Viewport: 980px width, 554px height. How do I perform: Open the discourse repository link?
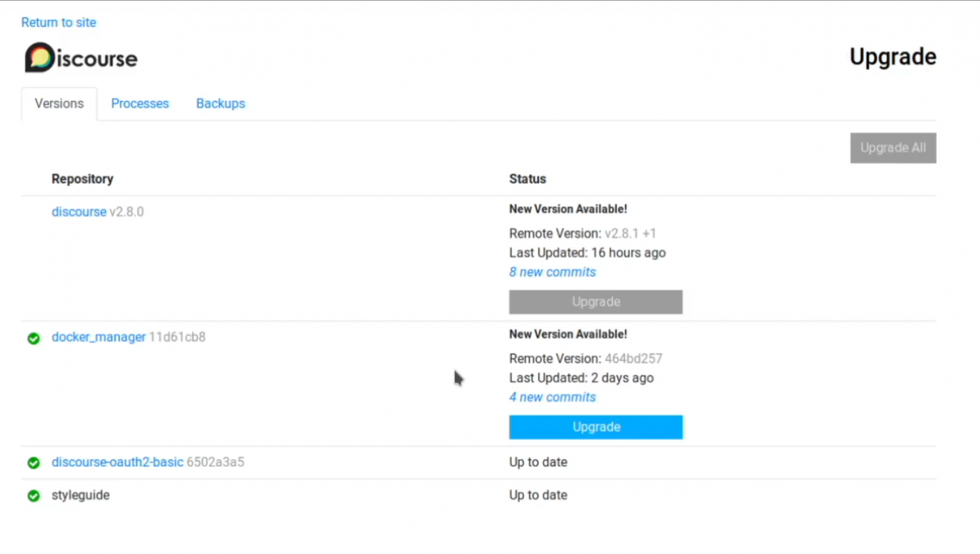pos(79,212)
